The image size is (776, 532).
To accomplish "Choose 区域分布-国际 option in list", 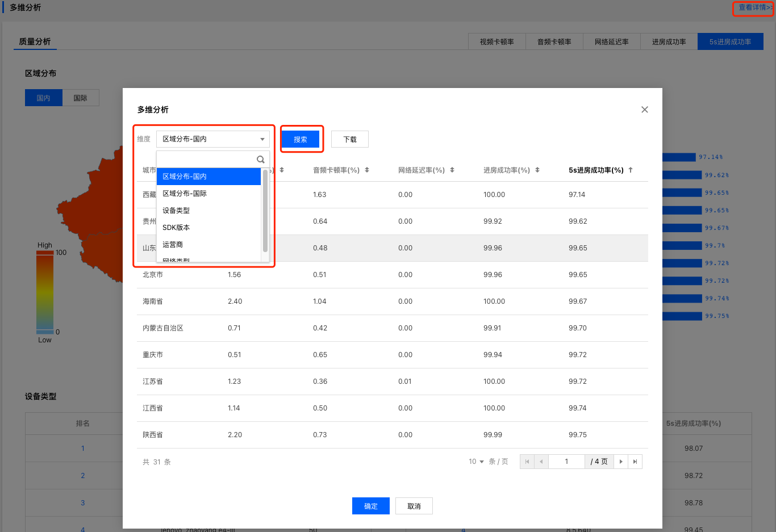I will coord(185,194).
